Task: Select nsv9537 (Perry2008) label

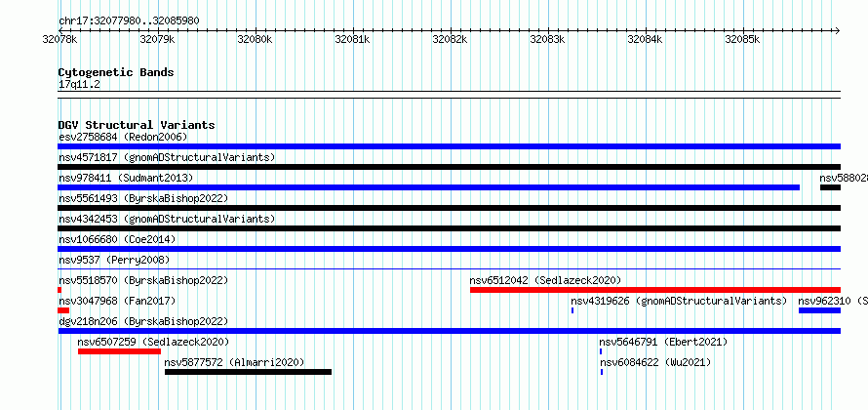Action: pyautogui.click(x=114, y=260)
